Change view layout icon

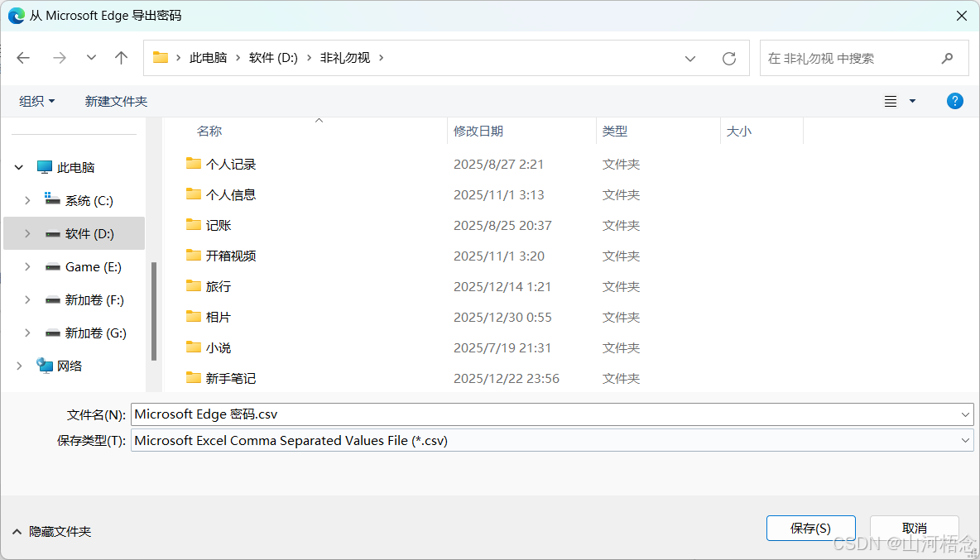[891, 101]
